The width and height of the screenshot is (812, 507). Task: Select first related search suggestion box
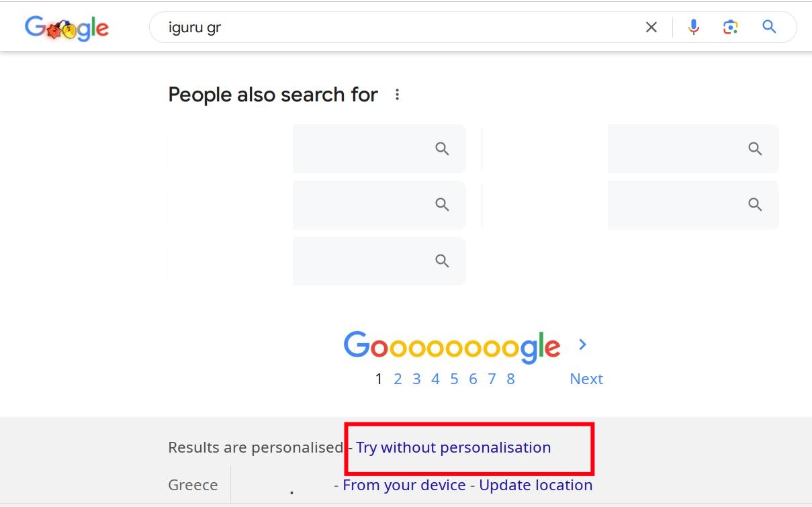point(379,148)
